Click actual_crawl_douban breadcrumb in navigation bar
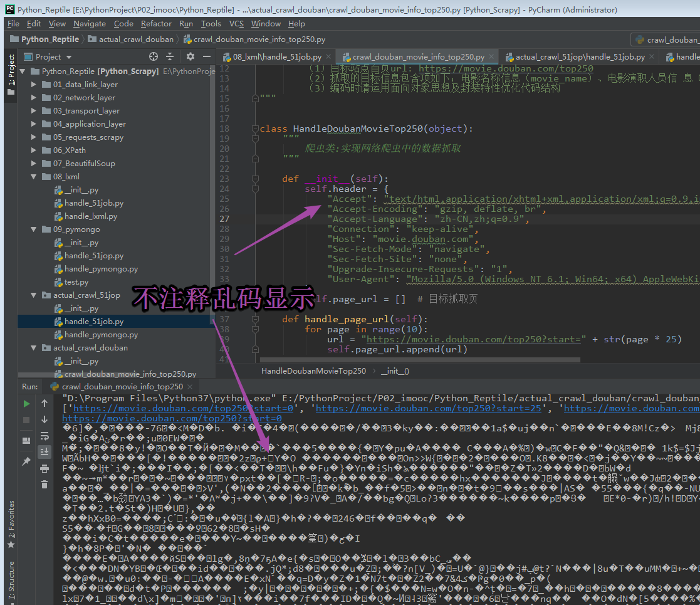Screen dimensions: 700x605 coord(131,39)
